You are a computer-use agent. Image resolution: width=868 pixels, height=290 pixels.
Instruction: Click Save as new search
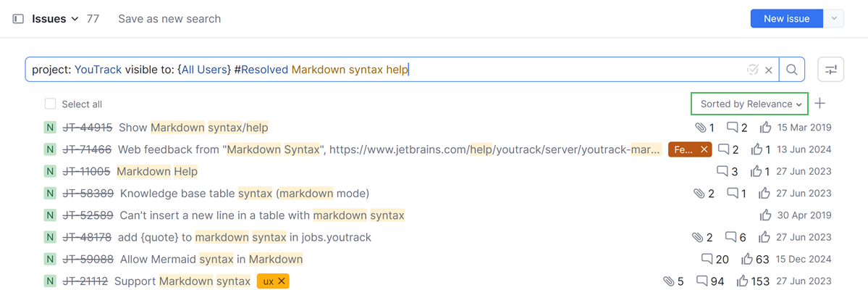click(x=169, y=19)
